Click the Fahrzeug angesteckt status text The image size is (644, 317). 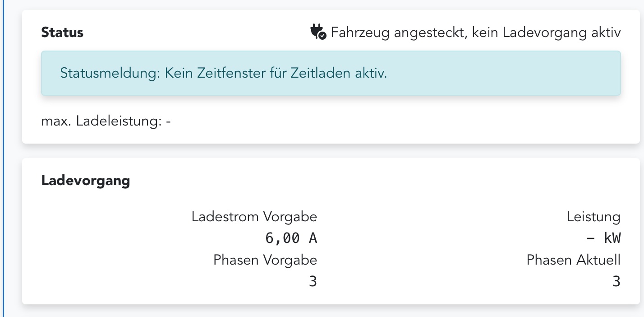point(475,32)
